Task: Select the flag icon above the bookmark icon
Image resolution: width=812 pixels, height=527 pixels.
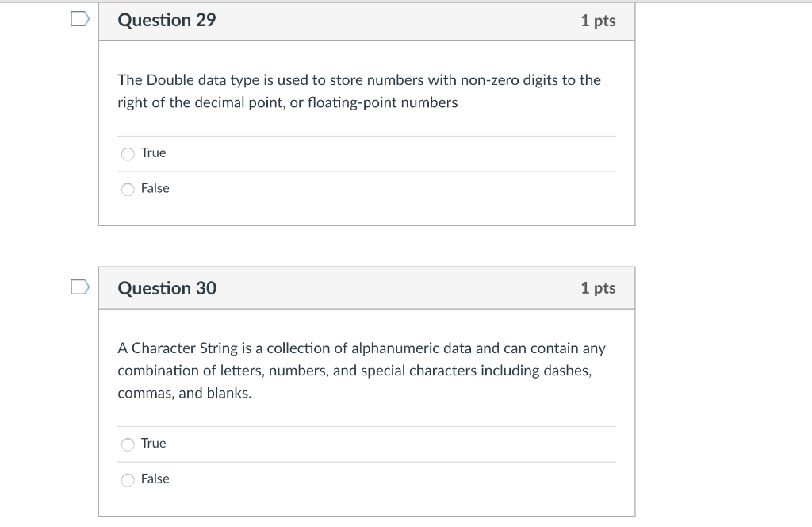Action: click(x=79, y=19)
